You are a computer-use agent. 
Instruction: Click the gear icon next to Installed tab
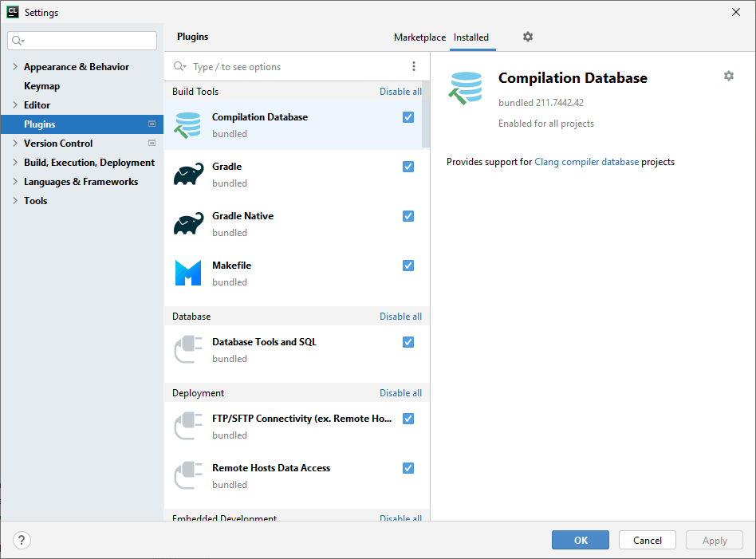(527, 37)
